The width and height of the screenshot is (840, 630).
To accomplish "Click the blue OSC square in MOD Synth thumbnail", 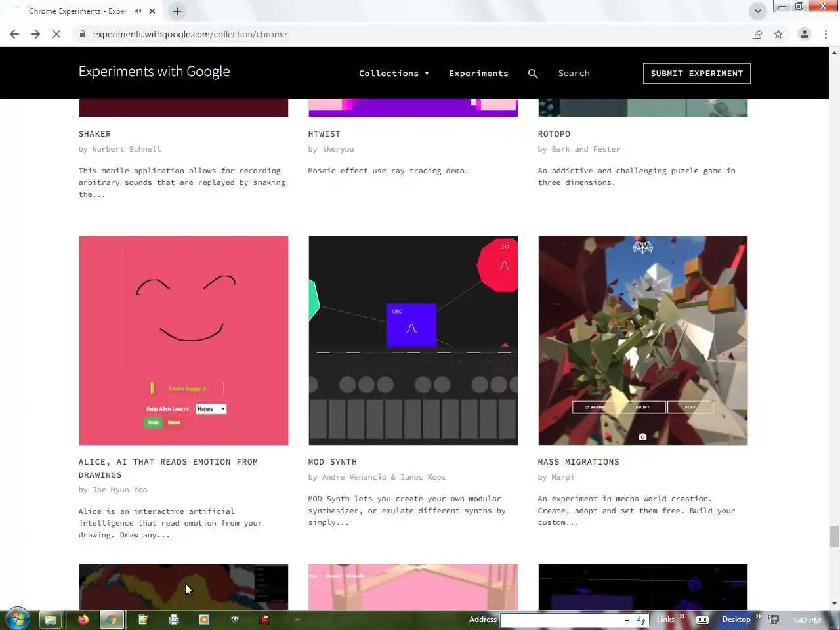I will click(411, 324).
